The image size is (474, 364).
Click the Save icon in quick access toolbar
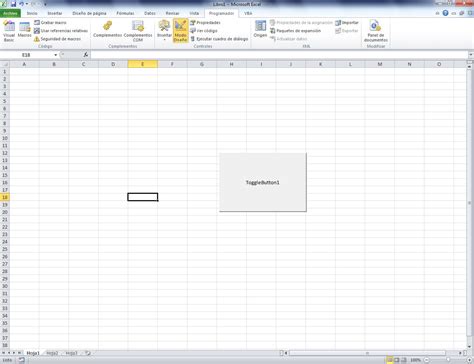(x=13, y=4)
